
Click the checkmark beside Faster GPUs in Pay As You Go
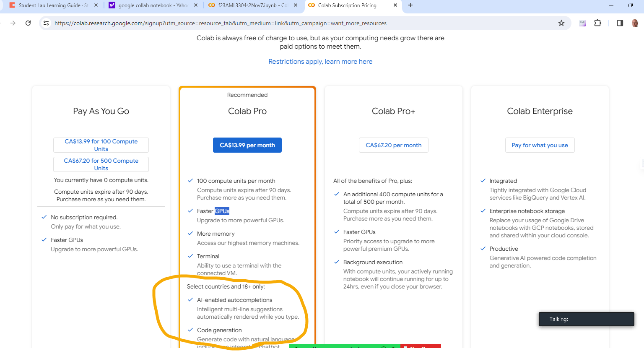click(44, 240)
